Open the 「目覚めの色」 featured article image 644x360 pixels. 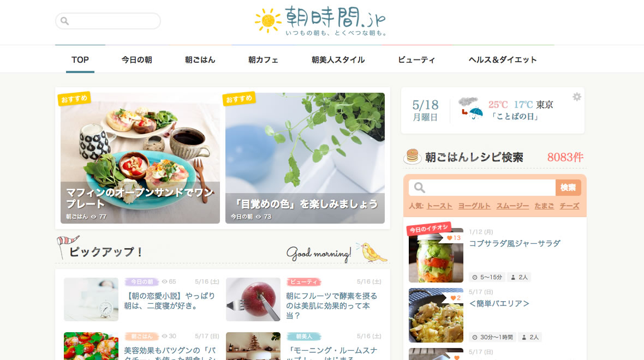pyautogui.click(x=305, y=158)
